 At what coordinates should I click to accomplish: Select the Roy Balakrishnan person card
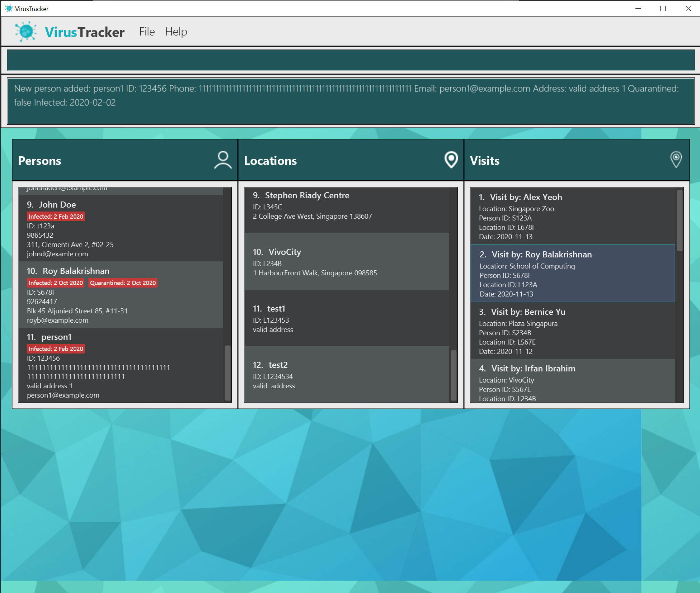pyautogui.click(x=121, y=295)
